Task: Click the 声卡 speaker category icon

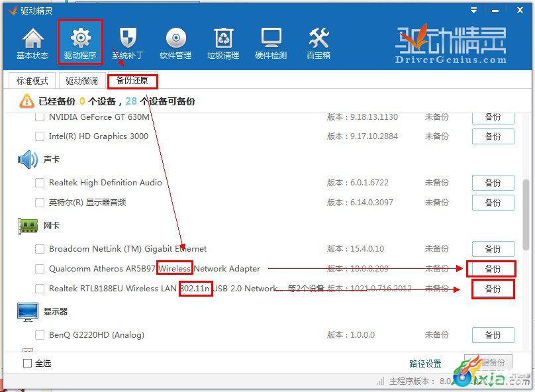Action: [x=28, y=160]
